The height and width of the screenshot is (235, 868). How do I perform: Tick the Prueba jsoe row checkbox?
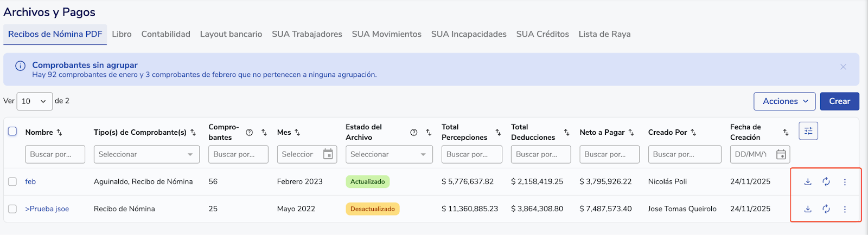12,209
